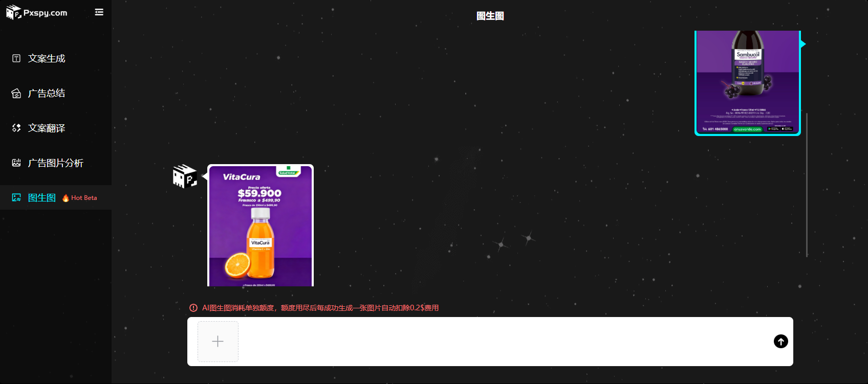Open the Sambucol uploaded ad image

click(x=748, y=83)
